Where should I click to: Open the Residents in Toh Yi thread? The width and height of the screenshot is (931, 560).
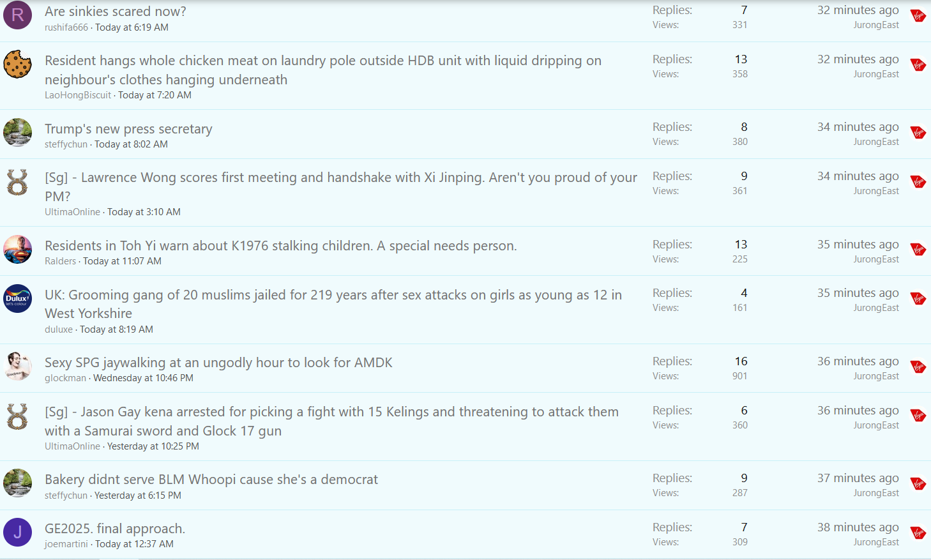coord(281,246)
